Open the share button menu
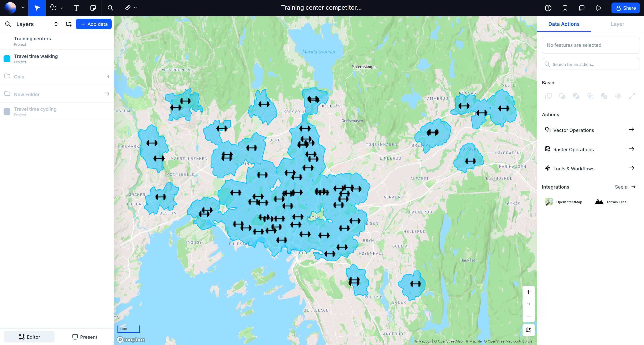This screenshot has width=644, height=345. click(626, 8)
